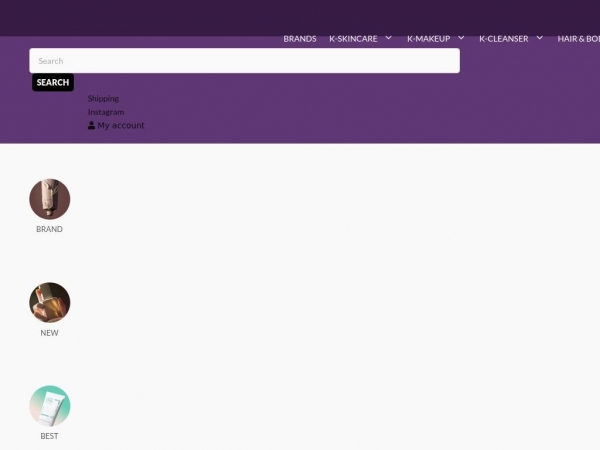Screen dimensions: 600x450
Task: Open the NEW circular category image
Action: click(49, 302)
